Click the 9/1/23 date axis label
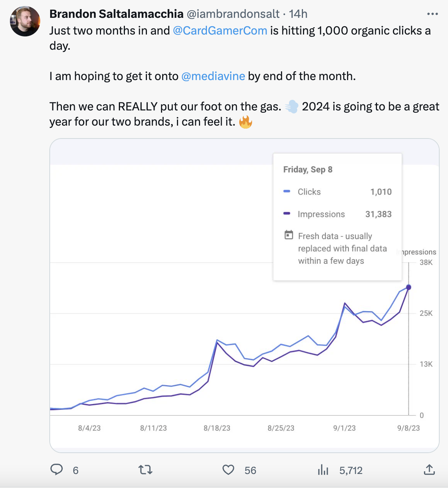 click(344, 428)
